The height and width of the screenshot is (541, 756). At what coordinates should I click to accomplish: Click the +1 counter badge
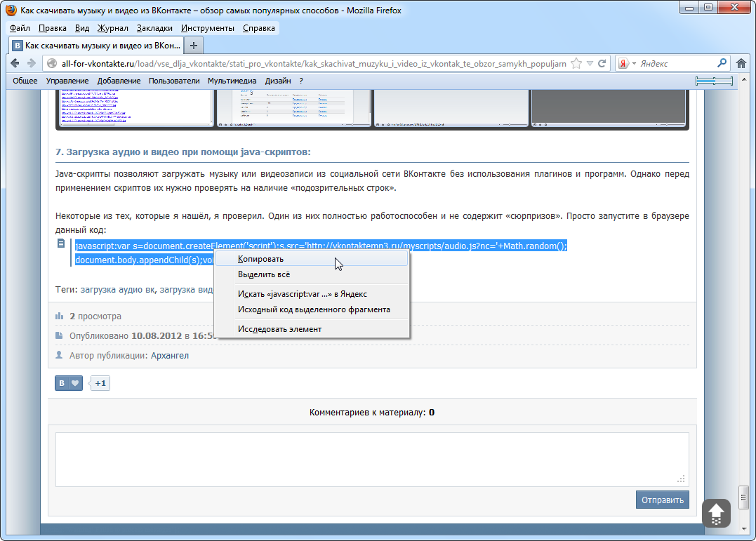point(100,383)
